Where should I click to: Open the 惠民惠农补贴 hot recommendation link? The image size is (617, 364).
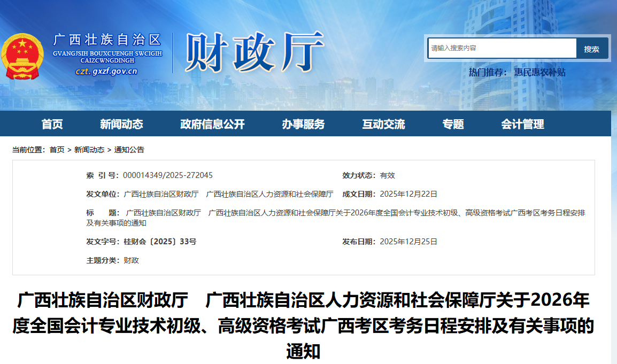coord(539,72)
